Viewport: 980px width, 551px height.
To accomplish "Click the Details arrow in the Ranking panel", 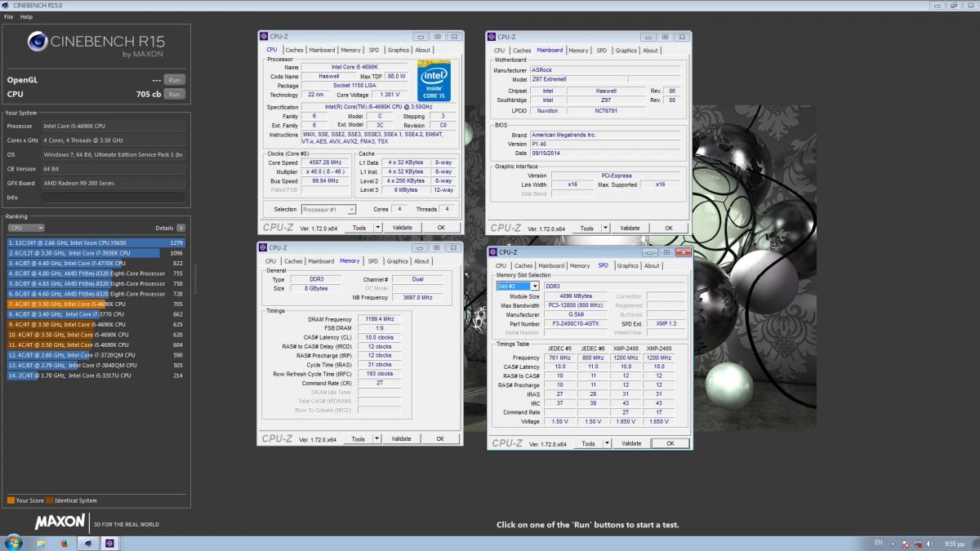I will (180, 229).
